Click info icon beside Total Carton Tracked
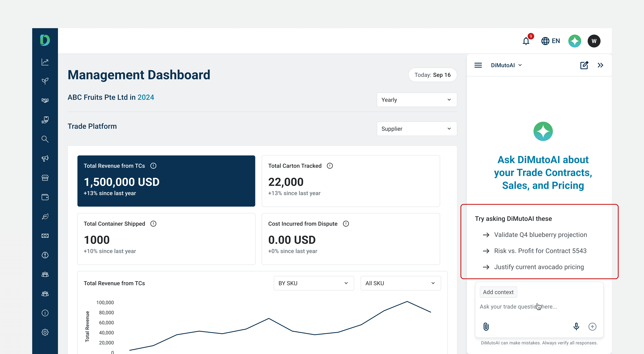 click(330, 166)
